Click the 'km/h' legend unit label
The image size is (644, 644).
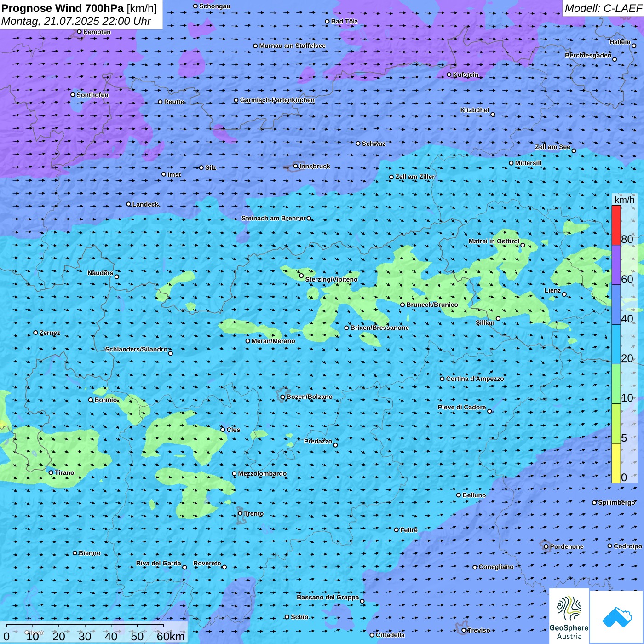point(624,200)
